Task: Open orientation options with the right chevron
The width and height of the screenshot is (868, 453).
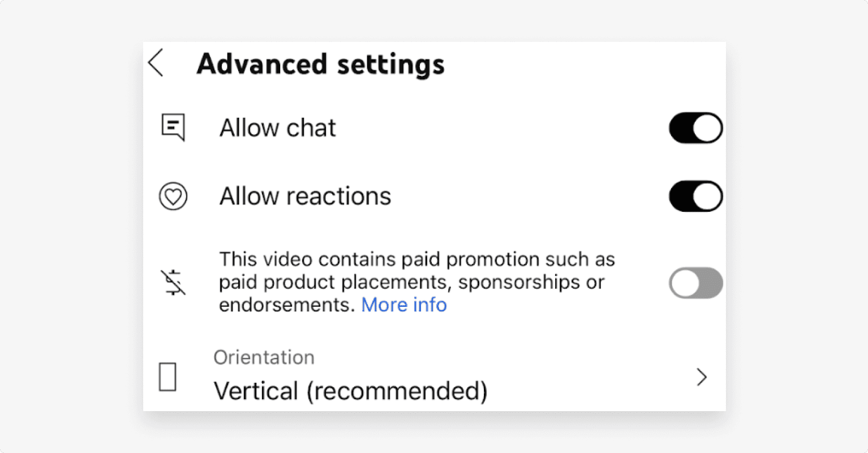Action: pyautogui.click(x=702, y=377)
